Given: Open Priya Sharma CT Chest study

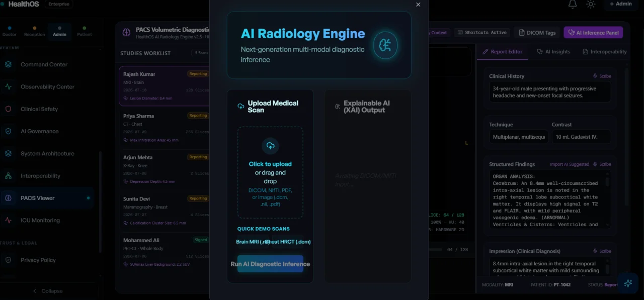Looking at the screenshot, I should pos(165,128).
